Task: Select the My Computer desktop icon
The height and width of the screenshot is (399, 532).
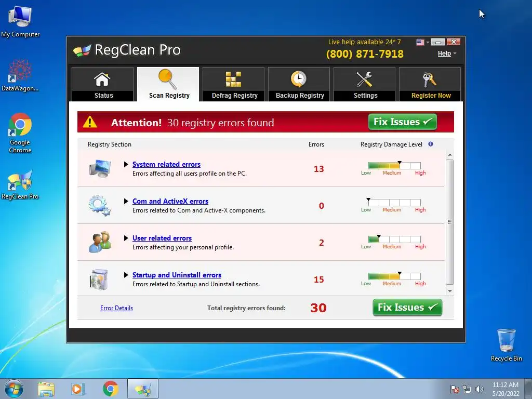Action: coord(20,22)
